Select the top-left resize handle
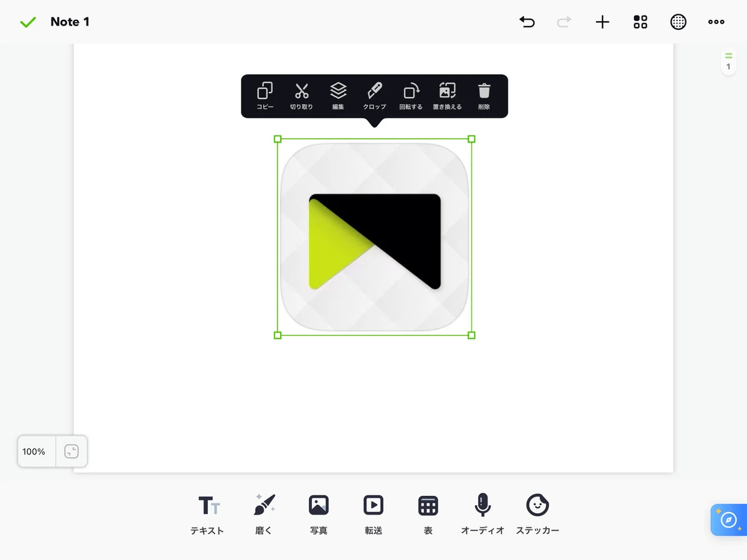The height and width of the screenshot is (560, 747). pyautogui.click(x=278, y=139)
